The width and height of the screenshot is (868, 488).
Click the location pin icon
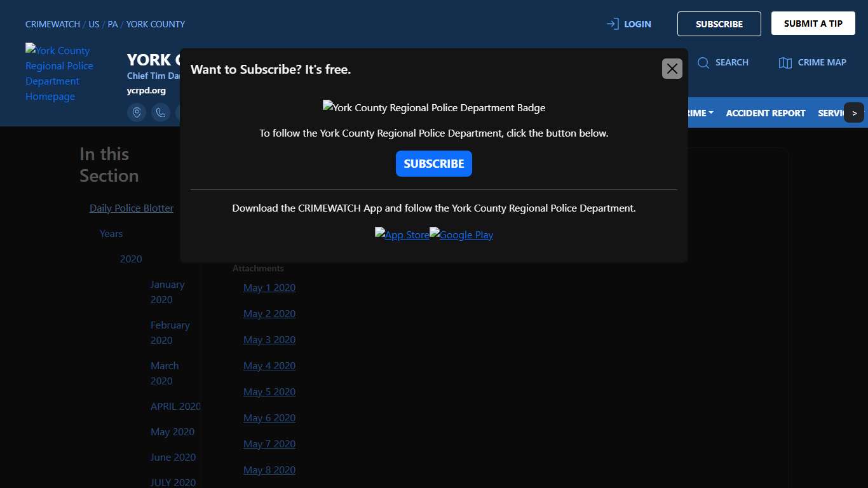pyautogui.click(x=137, y=112)
